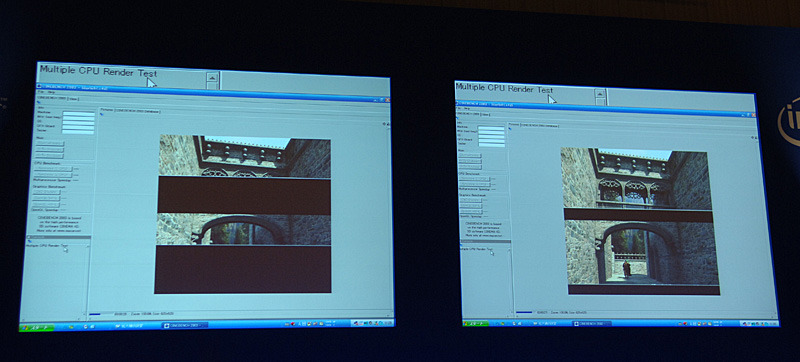Click the Start button on the right screen
The image size is (800, 362).
(x=476, y=324)
